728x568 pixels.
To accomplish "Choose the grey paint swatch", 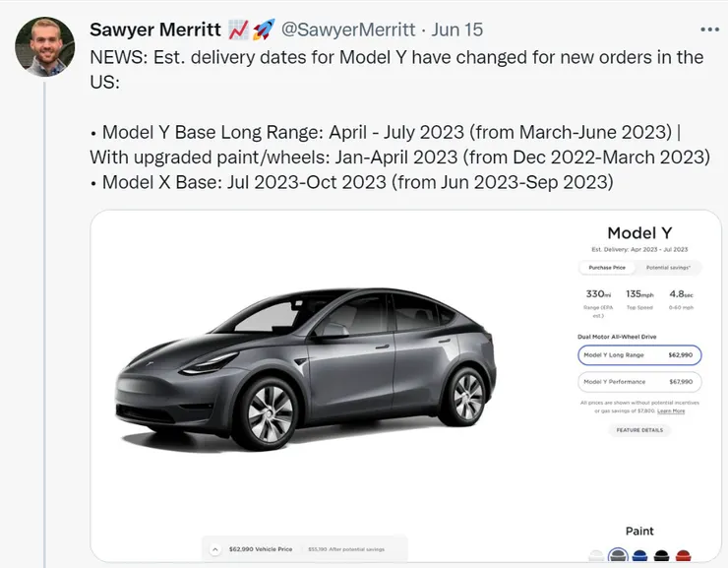I will (x=618, y=557).
